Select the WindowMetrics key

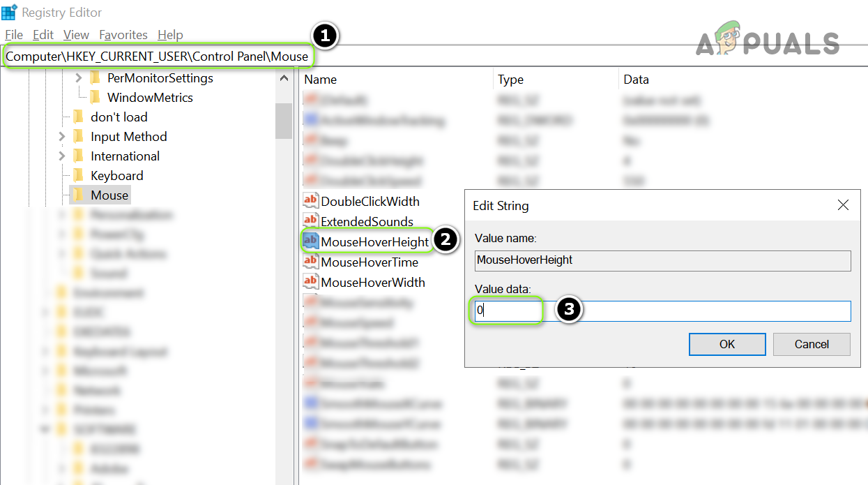150,98
